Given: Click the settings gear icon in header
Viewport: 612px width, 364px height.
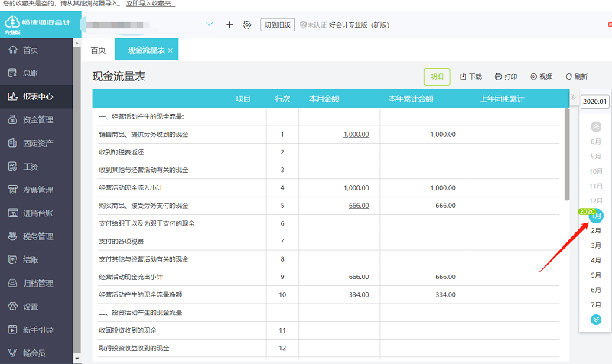Looking at the screenshot, I should [x=246, y=25].
